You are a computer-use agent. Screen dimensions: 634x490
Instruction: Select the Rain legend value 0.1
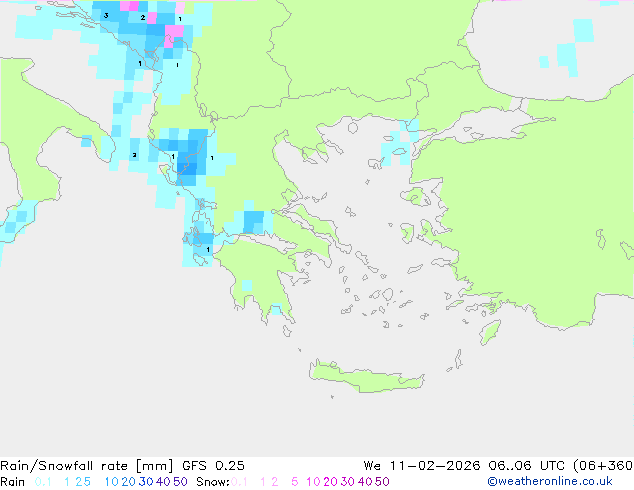(43, 482)
